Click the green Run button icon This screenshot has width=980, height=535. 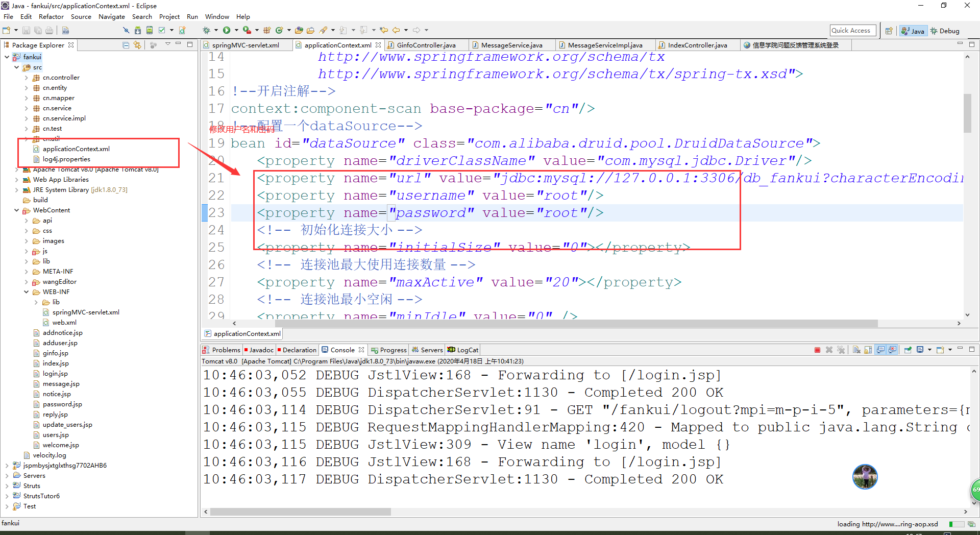click(227, 31)
